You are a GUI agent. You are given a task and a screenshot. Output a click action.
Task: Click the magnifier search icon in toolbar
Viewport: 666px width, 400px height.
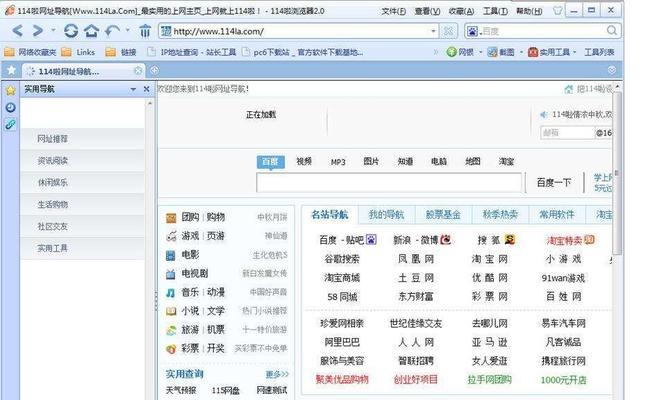[612, 31]
